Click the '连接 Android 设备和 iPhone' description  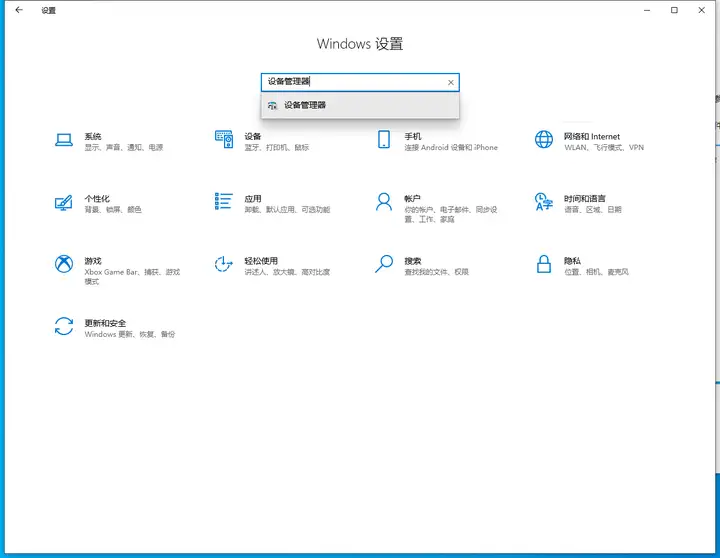point(451,147)
